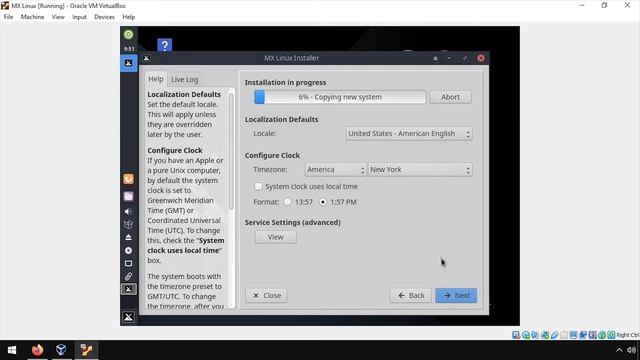This screenshot has height=360, width=640.
Task: Click the Windows Start button
Action: 12,350
